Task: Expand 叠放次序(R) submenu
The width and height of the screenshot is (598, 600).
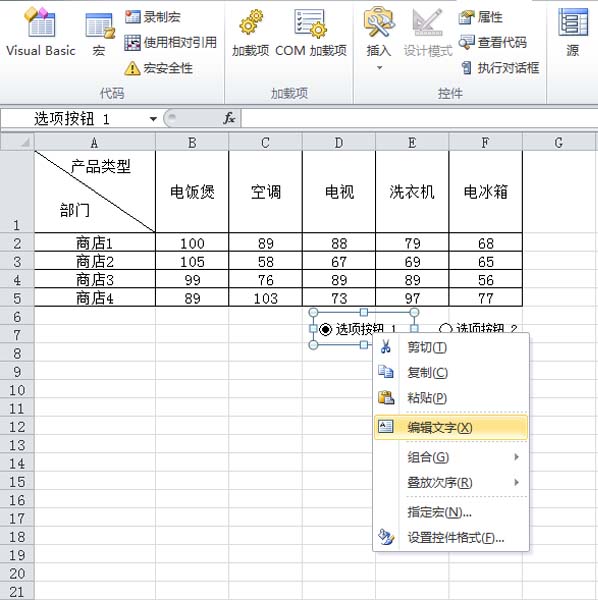Action: (x=451, y=482)
